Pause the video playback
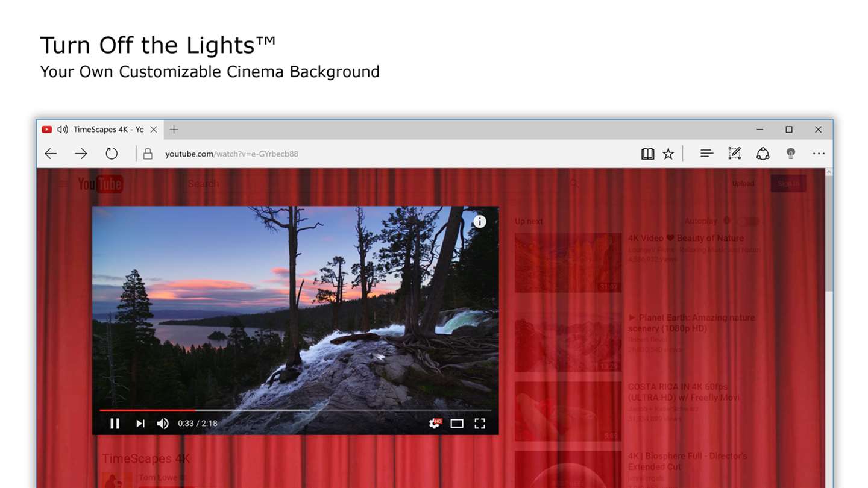Screen dimensions: 868x488 click(x=115, y=424)
